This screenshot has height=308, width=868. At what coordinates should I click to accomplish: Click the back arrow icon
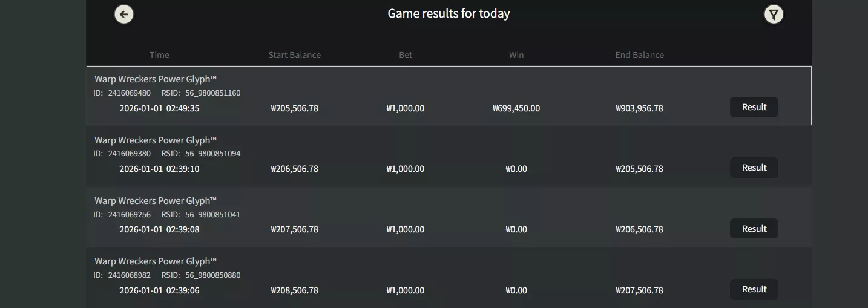124,14
